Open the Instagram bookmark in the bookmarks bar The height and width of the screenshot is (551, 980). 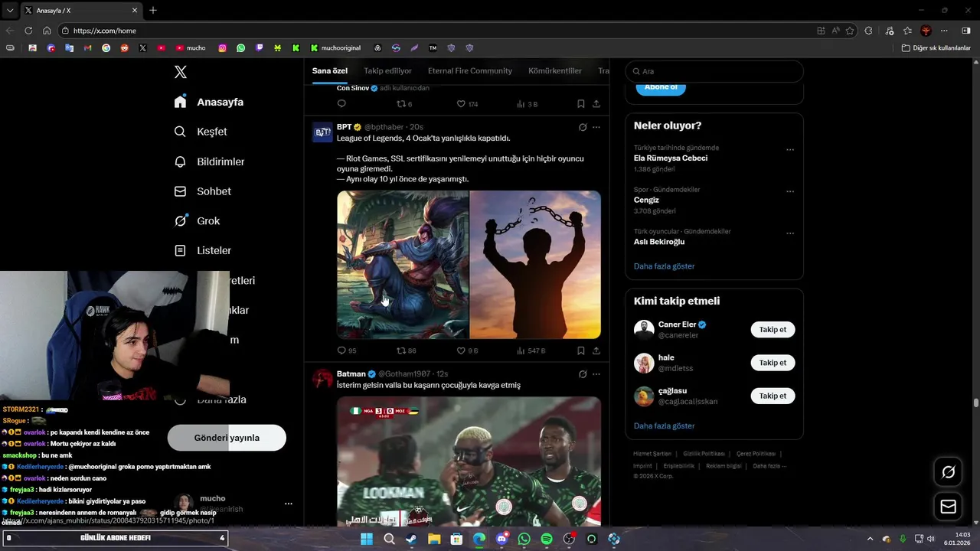pos(223,48)
